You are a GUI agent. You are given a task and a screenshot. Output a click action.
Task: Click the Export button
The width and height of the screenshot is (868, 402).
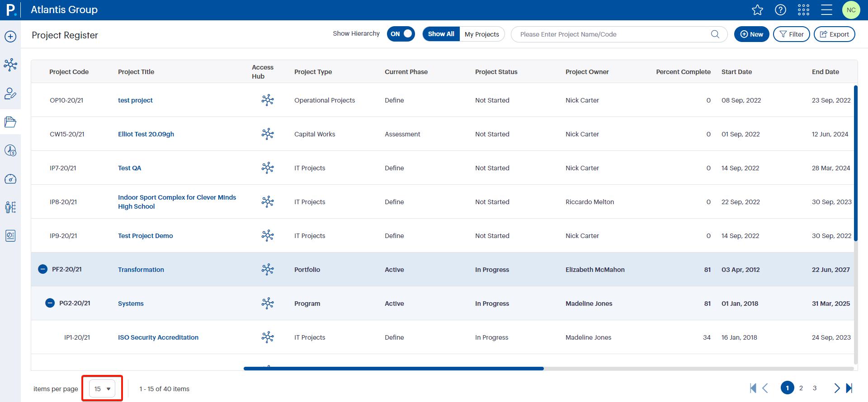pos(835,34)
